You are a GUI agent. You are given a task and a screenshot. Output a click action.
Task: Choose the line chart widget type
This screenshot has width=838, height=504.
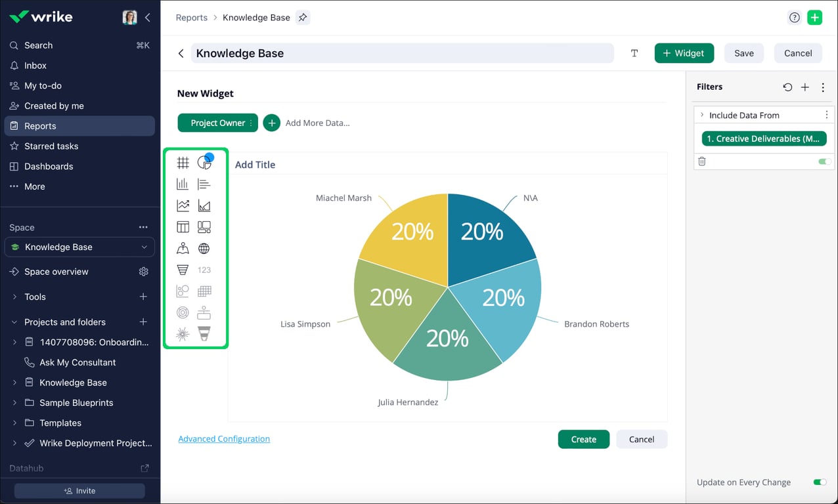point(183,205)
